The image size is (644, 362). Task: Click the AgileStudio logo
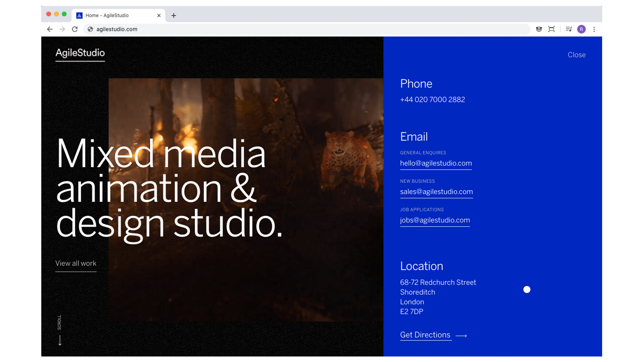80,53
